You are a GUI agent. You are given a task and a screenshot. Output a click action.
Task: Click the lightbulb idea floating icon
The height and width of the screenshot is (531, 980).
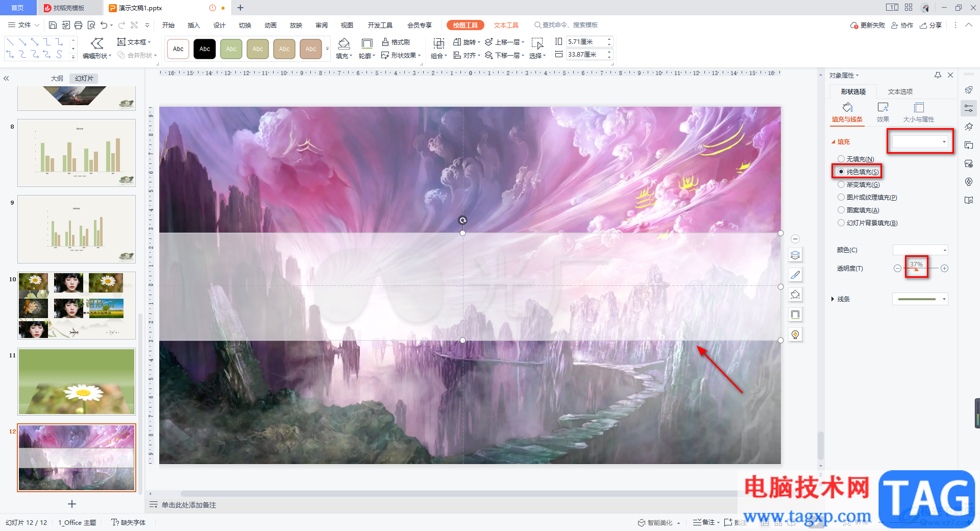click(x=795, y=334)
